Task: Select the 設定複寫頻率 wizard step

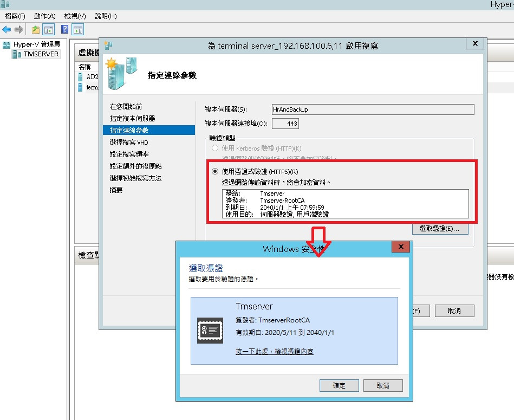Action: point(129,154)
